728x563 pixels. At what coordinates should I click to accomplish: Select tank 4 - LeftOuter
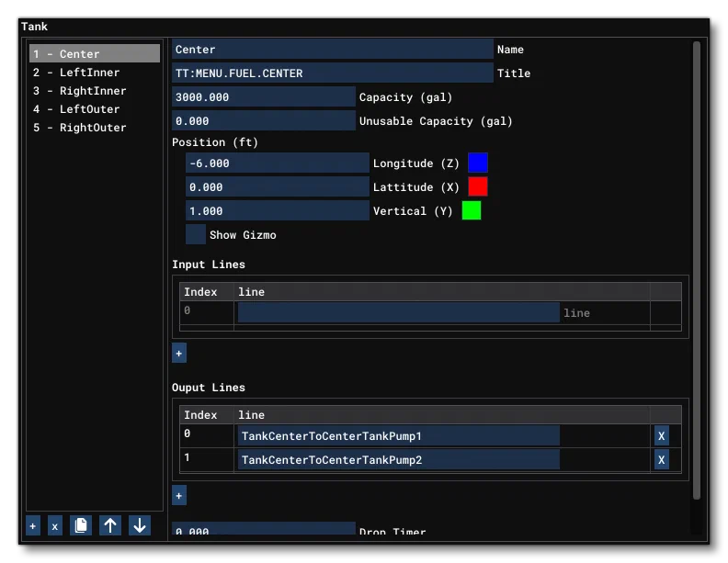coord(95,109)
